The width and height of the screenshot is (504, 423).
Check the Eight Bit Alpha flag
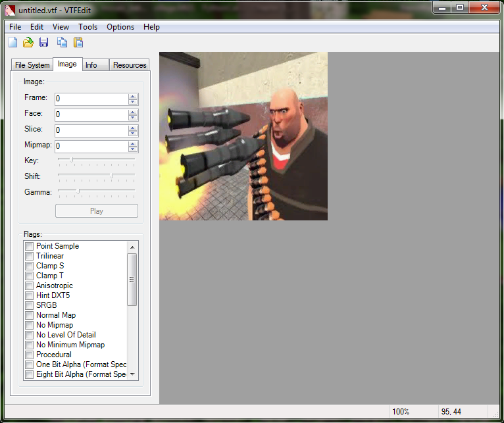click(29, 374)
